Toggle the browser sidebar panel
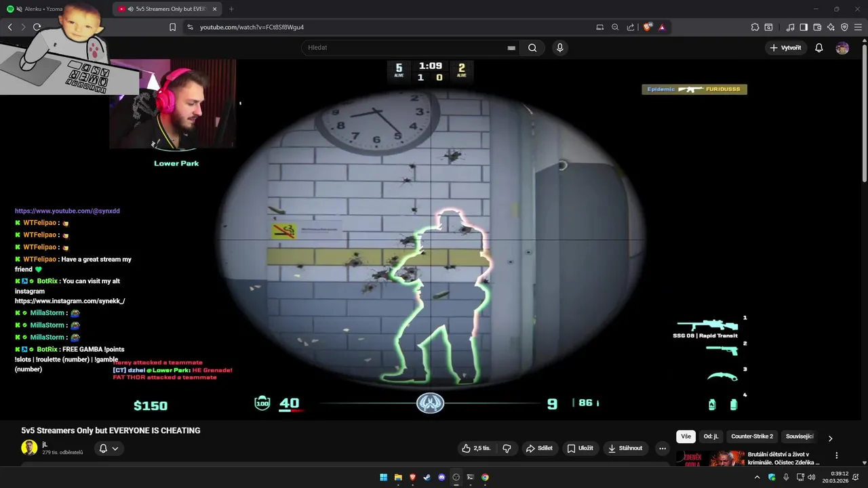 point(804,27)
